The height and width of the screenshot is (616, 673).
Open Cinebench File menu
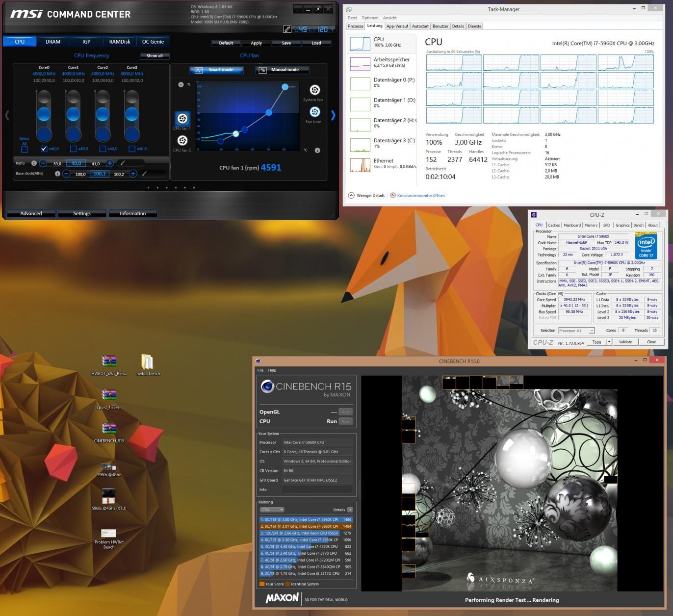260,370
